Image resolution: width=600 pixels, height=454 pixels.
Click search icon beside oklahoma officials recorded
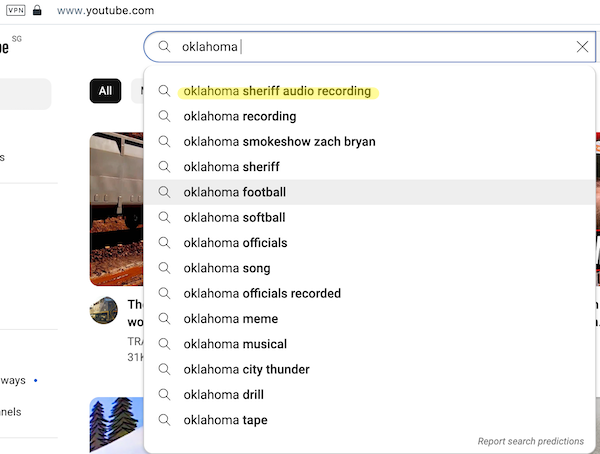(164, 293)
